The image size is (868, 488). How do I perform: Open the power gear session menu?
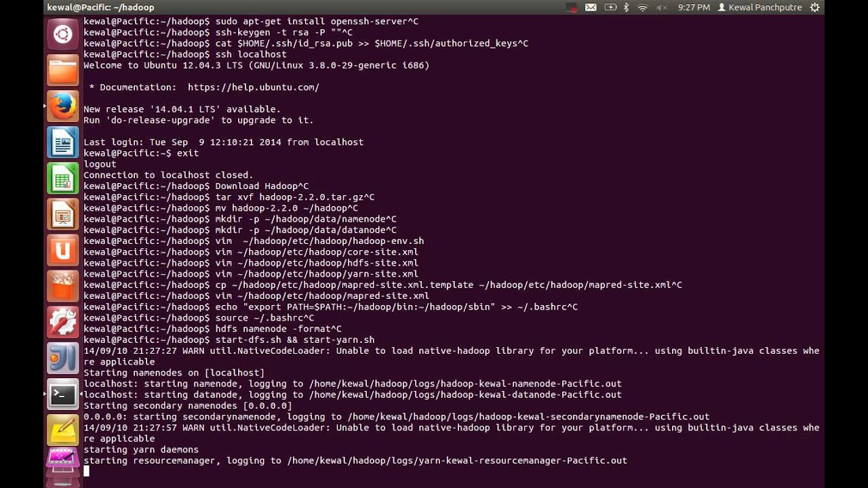814,7
